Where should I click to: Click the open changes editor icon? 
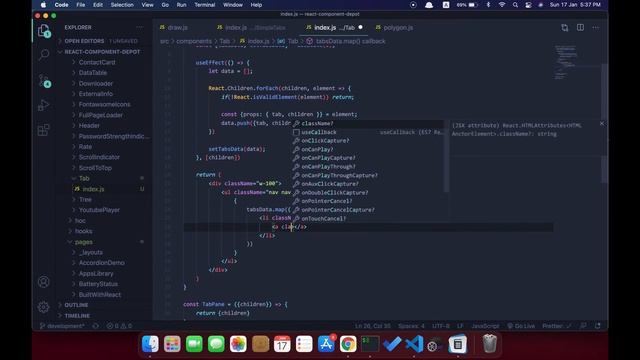564,28
